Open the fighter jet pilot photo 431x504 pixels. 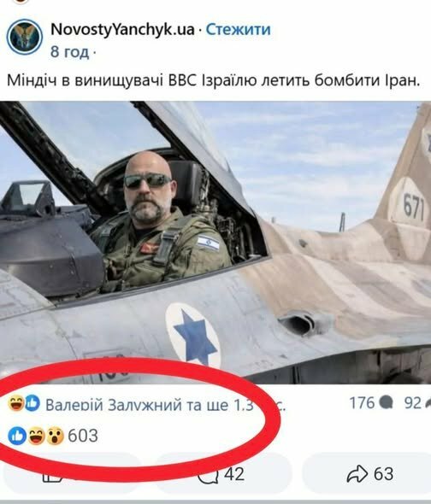click(x=215, y=243)
